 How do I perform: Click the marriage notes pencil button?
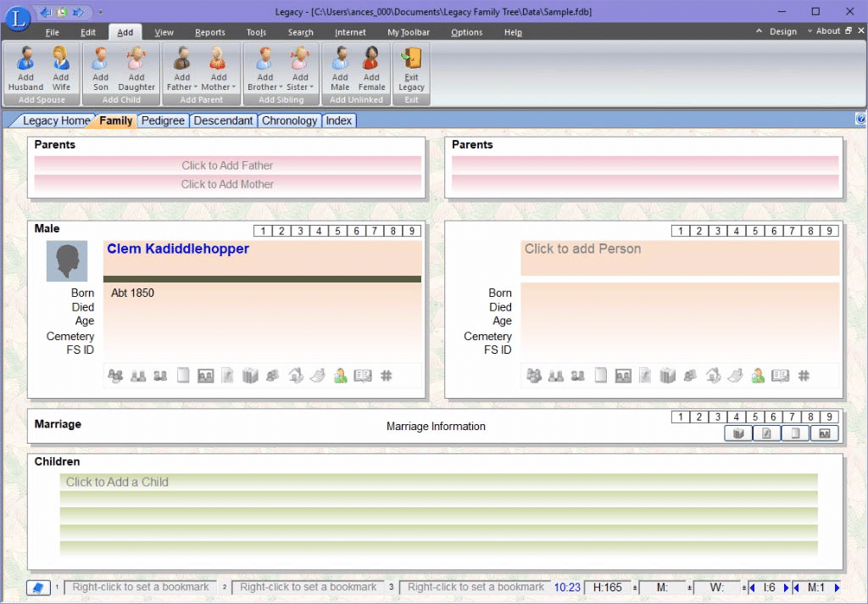coord(766,433)
